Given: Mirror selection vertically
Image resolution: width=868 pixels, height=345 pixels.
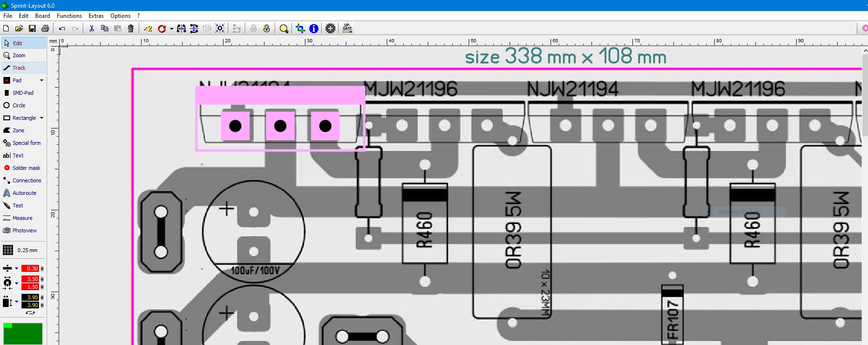Looking at the screenshot, I should coord(194,28).
